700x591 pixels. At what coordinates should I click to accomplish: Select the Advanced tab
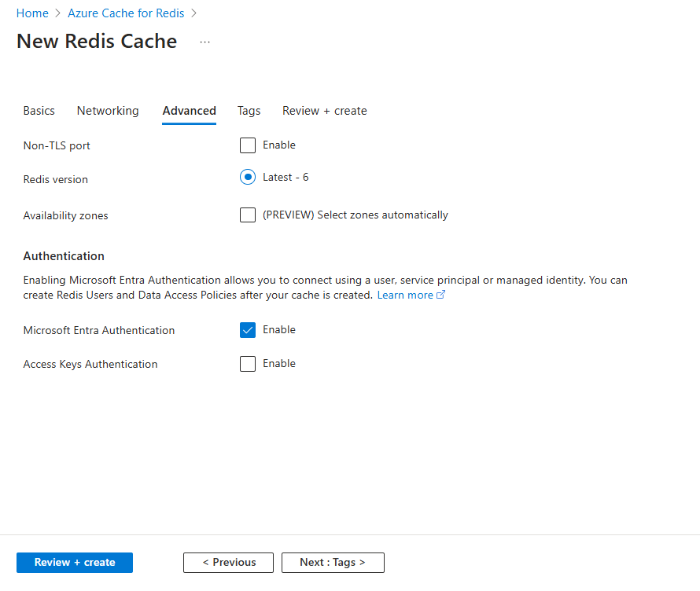(x=190, y=111)
